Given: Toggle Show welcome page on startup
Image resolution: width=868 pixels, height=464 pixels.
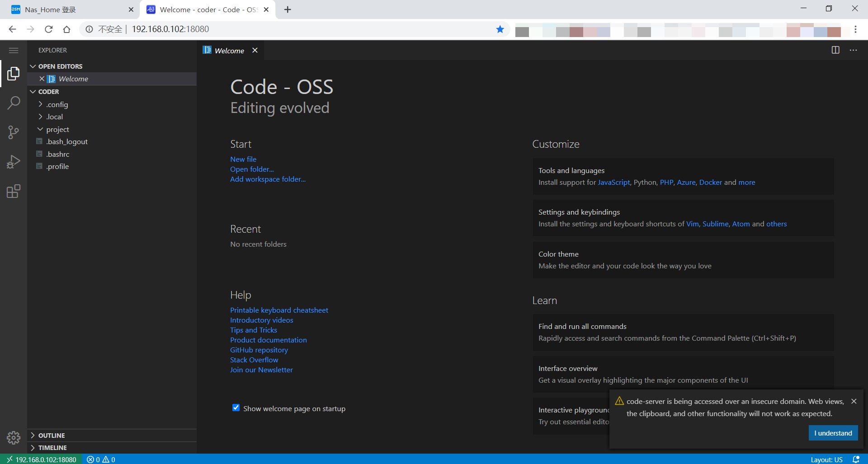Looking at the screenshot, I should 236,408.
